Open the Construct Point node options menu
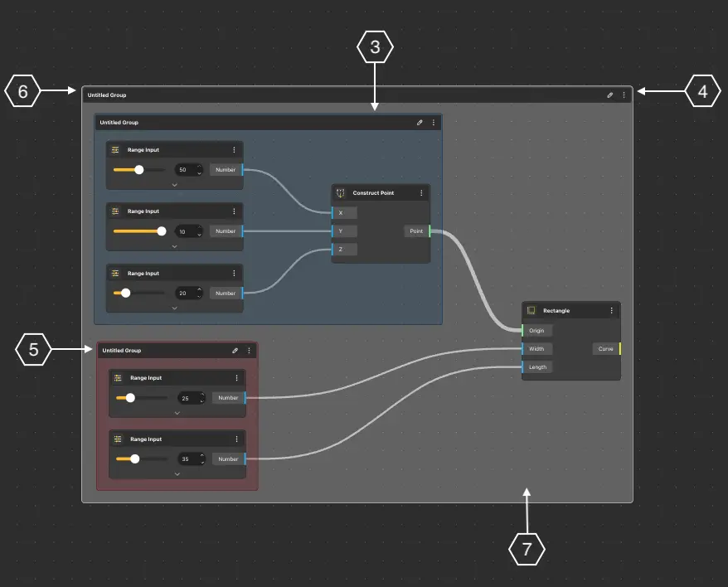 coord(421,193)
